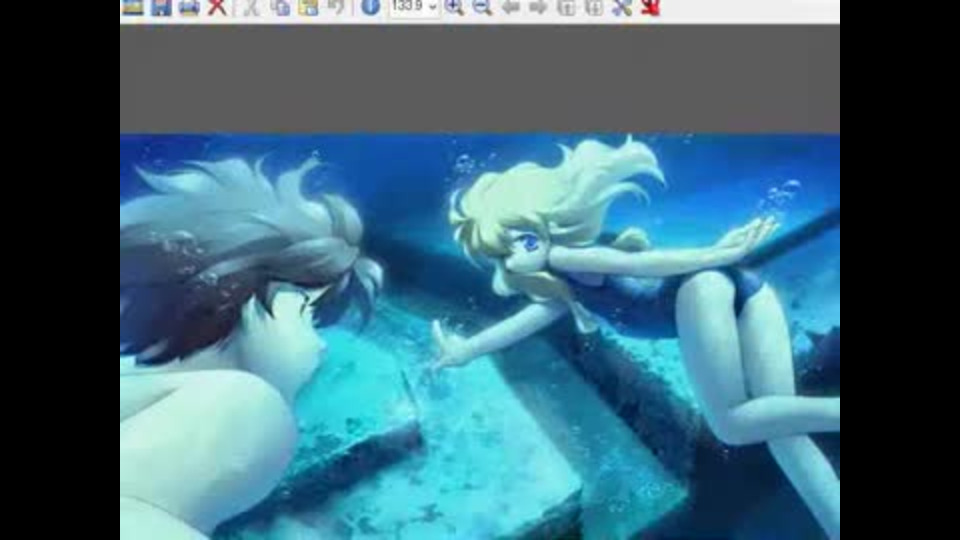
Task: Click the Print icon
Action: [189, 7]
